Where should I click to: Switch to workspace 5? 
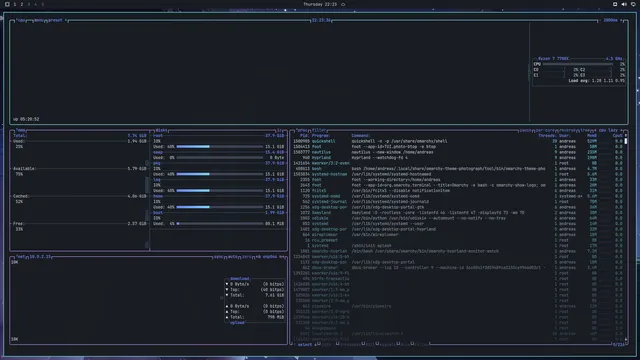click(42, 4)
